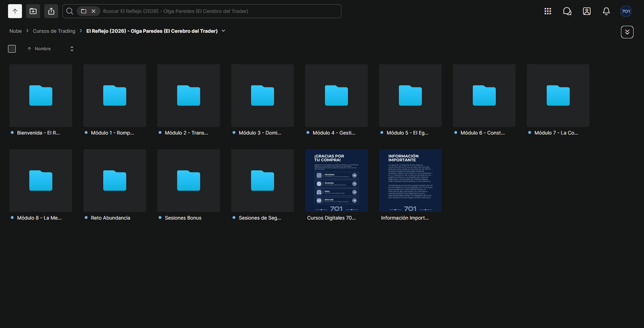Open the Módulo 1 folder

(115, 96)
